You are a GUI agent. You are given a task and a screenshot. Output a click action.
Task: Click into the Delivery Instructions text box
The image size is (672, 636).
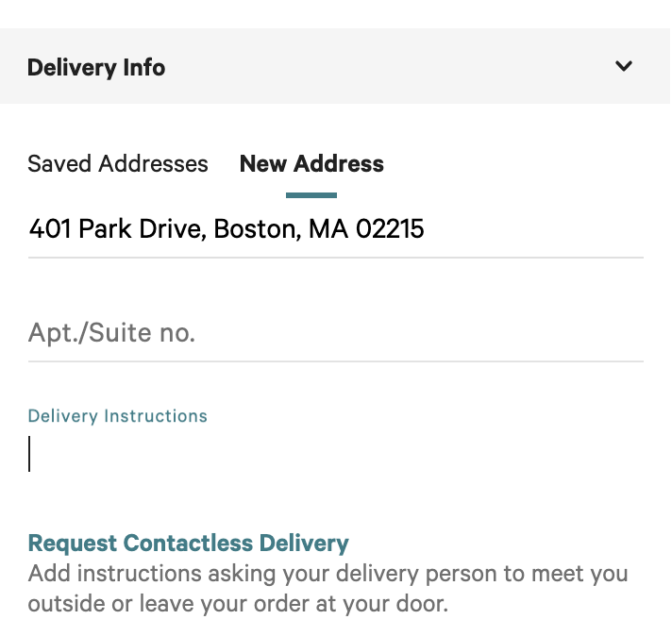pyautogui.click(x=335, y=455)
